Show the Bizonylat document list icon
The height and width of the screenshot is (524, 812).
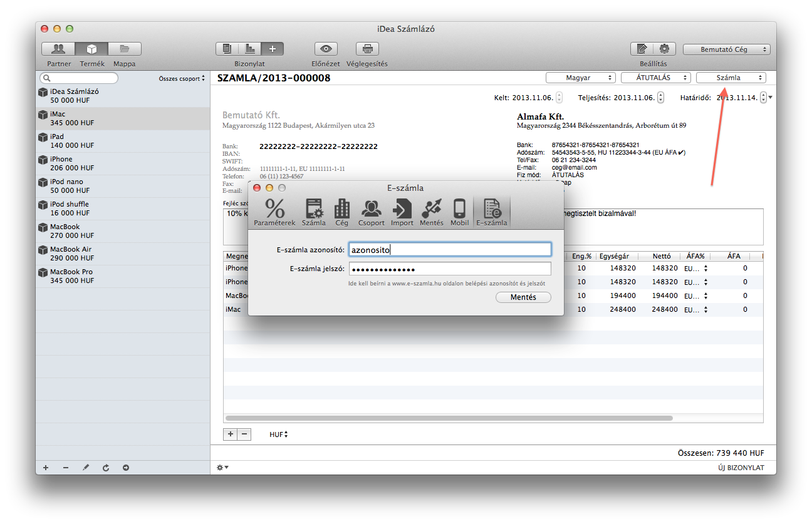(x=227, y=49)
